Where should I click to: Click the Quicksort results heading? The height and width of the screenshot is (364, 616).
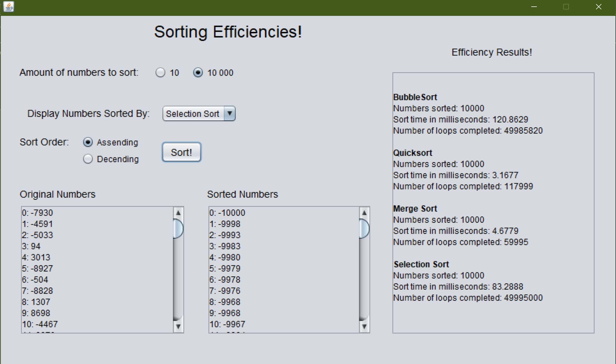(413, 153)
